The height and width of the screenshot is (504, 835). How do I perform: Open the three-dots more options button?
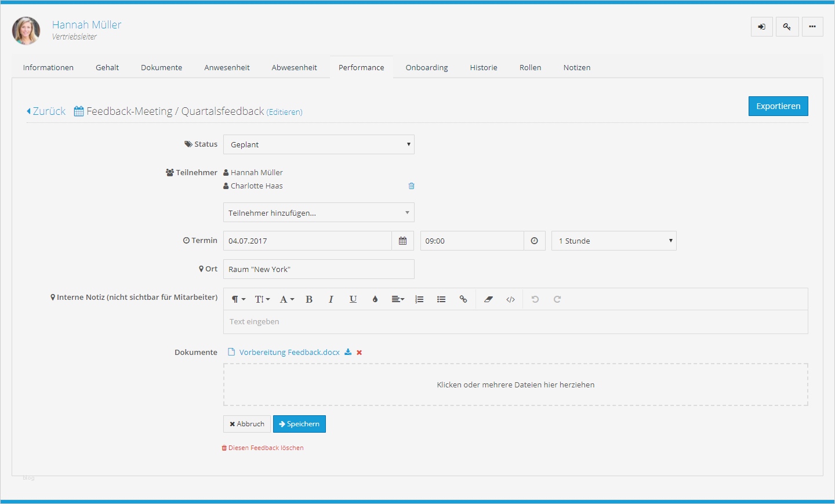click(812, 27)
